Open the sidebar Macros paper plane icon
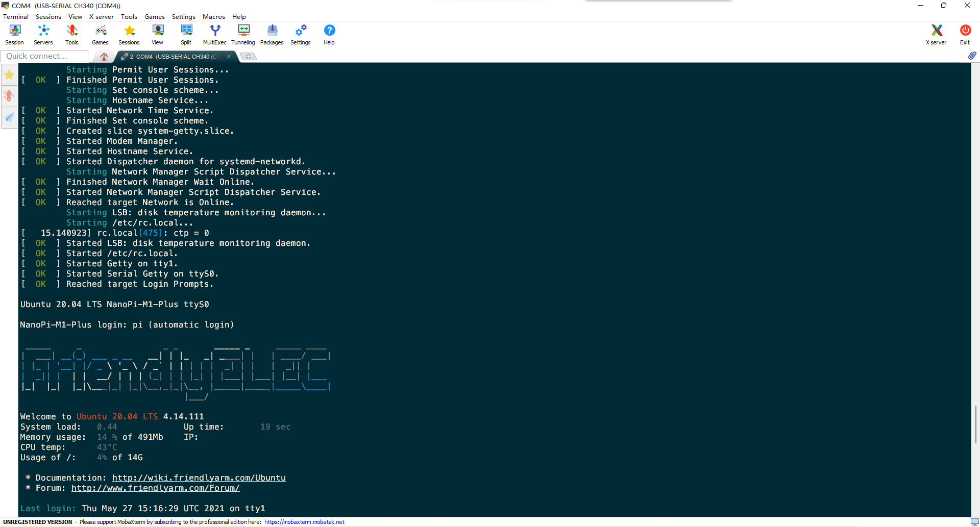Viewport: 980px width, 527px height. click(9, 117)
